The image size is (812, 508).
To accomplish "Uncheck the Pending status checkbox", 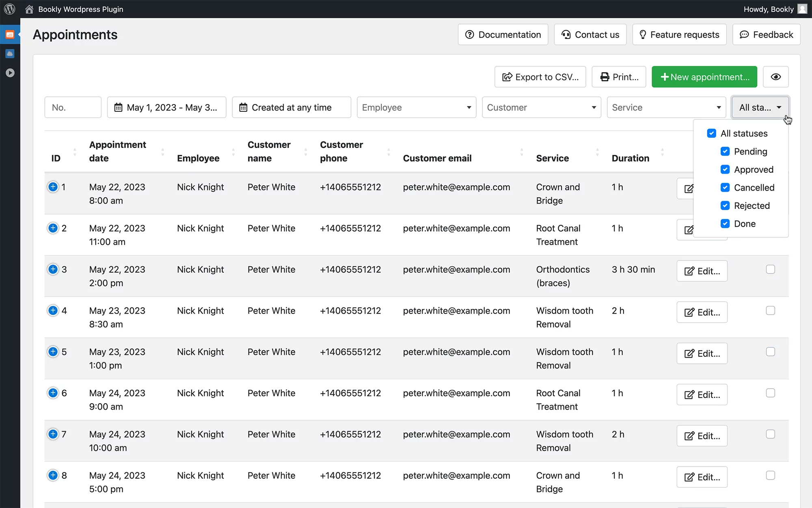I will tap(725, 152).
